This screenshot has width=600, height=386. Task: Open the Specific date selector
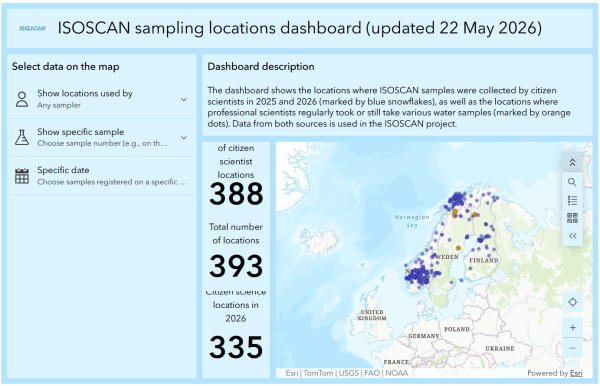tap(101, 176)
